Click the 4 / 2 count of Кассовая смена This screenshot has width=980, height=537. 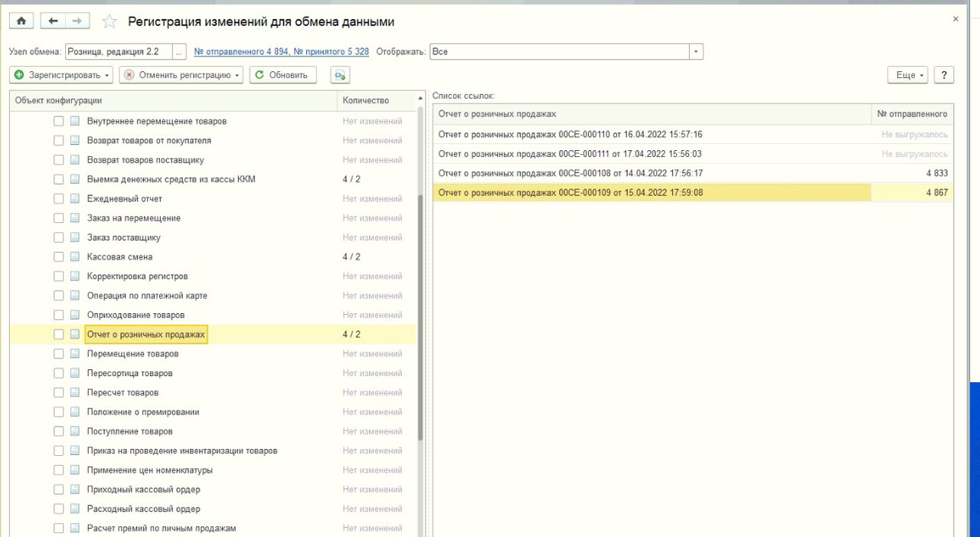click(351, 257)
